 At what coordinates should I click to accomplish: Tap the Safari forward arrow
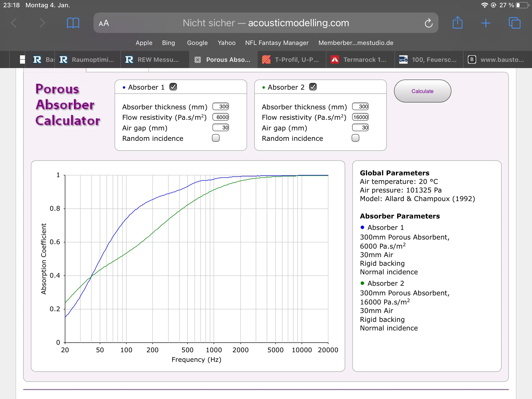[42, 23]
